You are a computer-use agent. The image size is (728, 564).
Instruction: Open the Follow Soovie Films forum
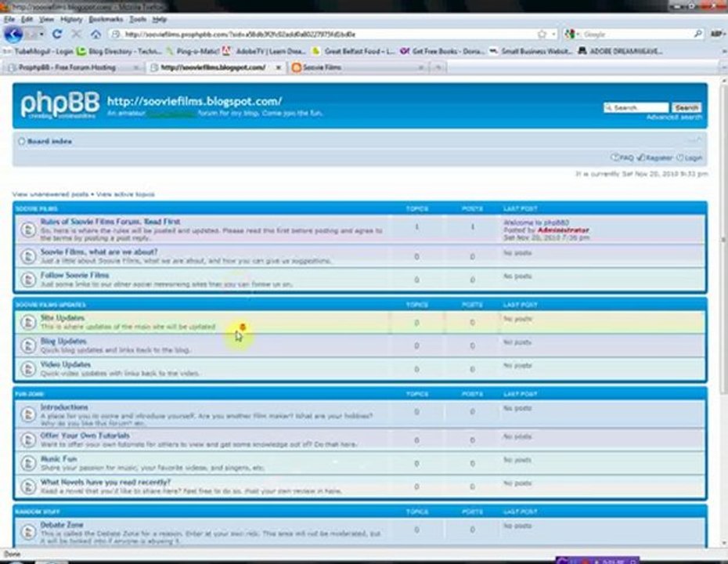pyautogui.click(x=74, y=275)
